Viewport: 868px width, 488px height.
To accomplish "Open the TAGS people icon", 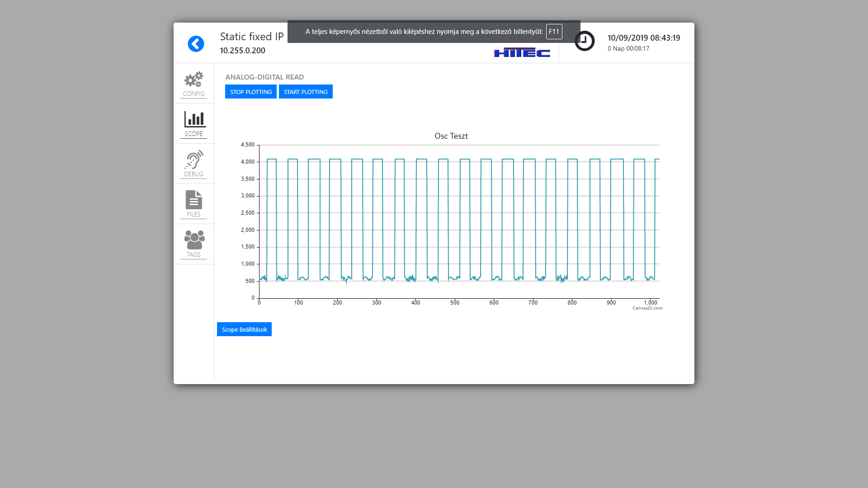I will pyautogui.click(x=194, y=240).
